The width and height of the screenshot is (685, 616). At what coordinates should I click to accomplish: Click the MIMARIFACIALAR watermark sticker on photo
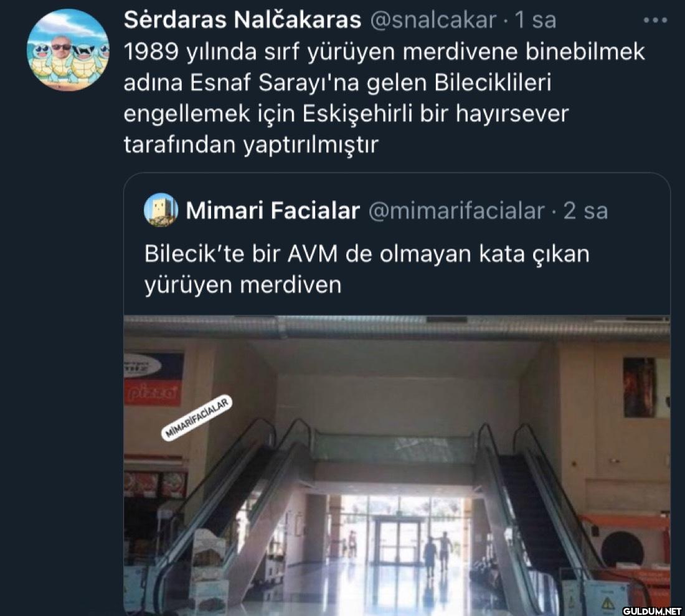pyautogui.click(x=197, y=418)
